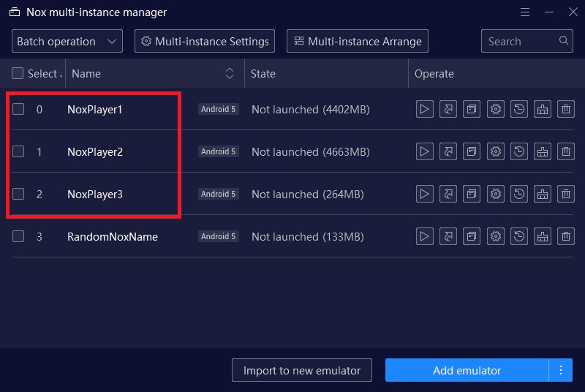
Task: Open Multi-instance Settings
Action: click(205, 42)
